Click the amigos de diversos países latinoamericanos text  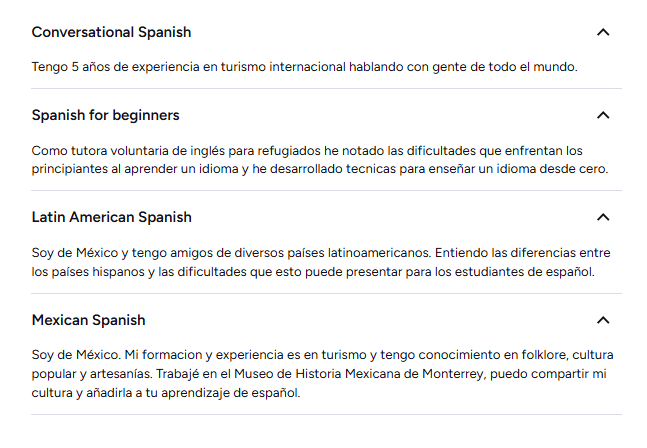coord(300,252)
